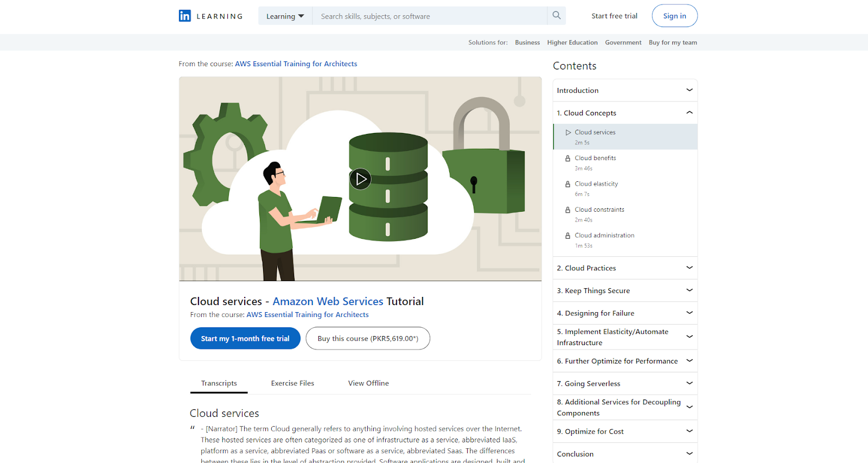Select the Cloud constraints lesson
868x463 pixels.
[625, 214]
